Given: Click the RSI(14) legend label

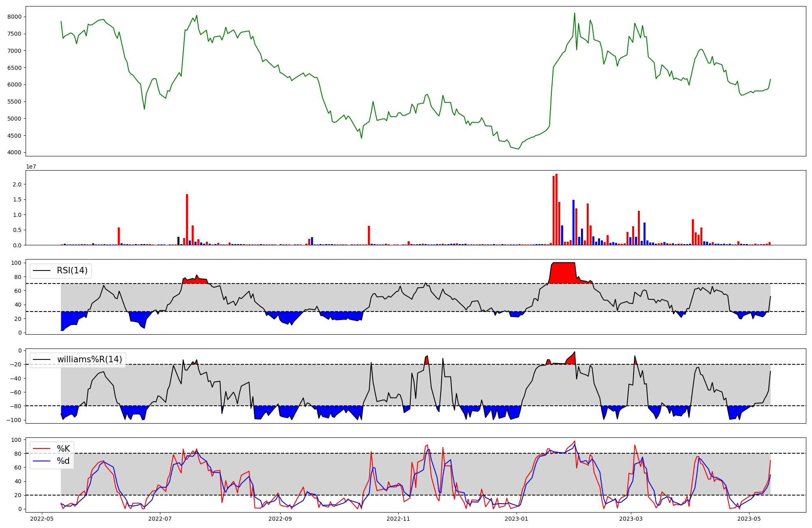Looking at the screenshot, I should (x=72, y=270).
